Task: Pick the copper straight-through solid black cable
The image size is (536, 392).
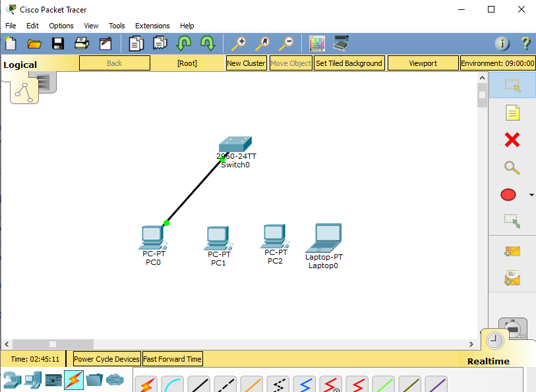Action: point(199,384)
